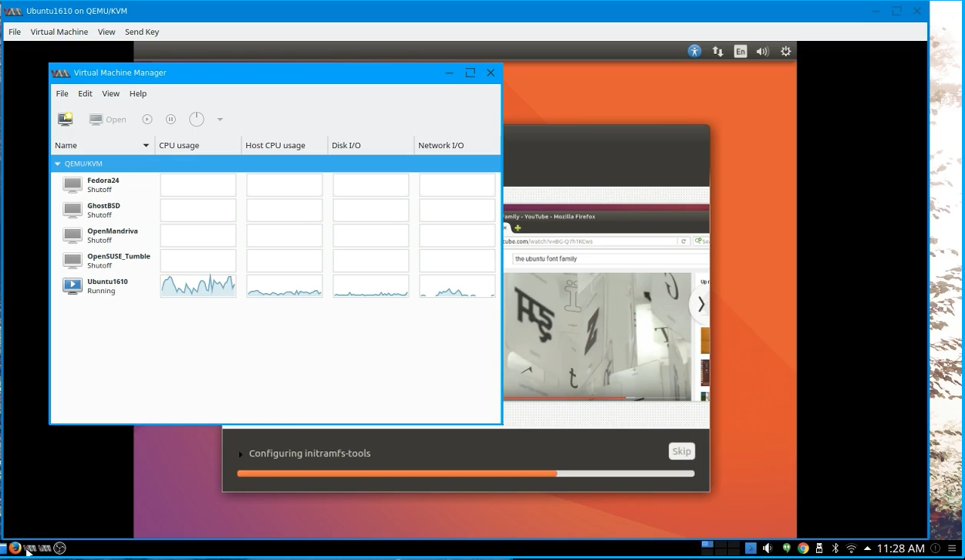Collapse the QEMU/KVM connection group
Image resolution: width=965 pixels, height=560 pixels.
pos(57,164)
